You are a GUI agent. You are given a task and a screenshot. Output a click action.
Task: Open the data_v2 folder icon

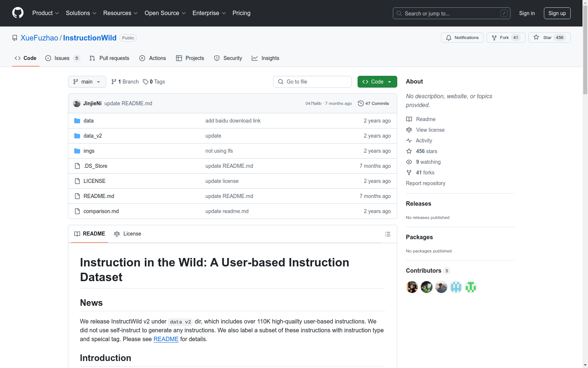click(77, 136)
